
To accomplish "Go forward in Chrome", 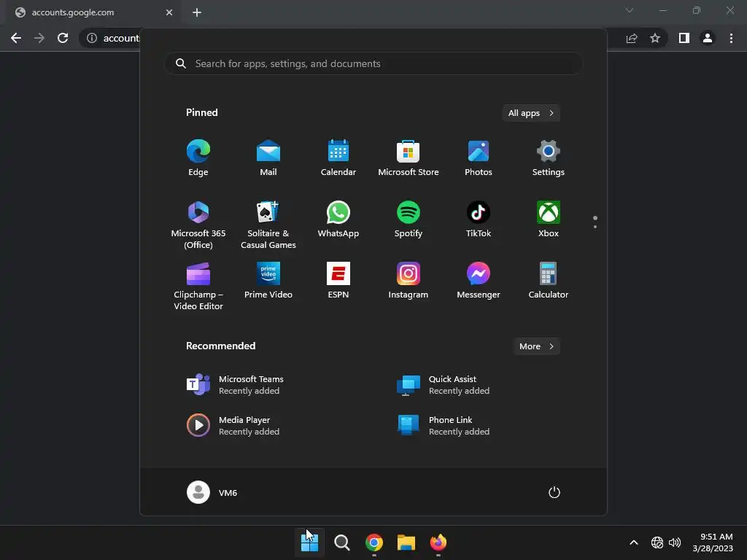I will 39,38.
